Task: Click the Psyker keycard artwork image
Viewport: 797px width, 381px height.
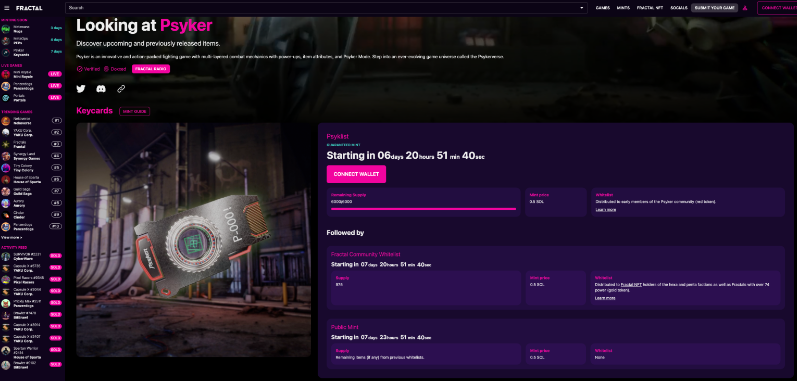Action: point(194,240)
